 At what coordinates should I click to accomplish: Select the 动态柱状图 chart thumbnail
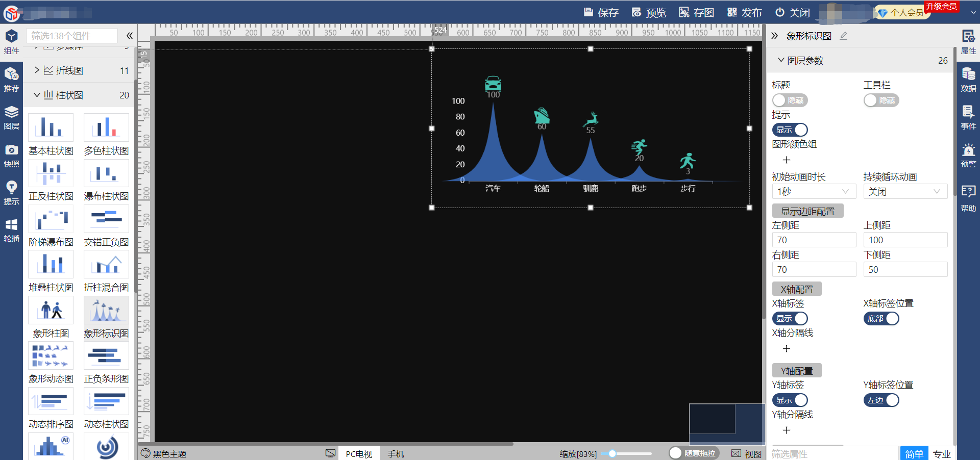106,401
